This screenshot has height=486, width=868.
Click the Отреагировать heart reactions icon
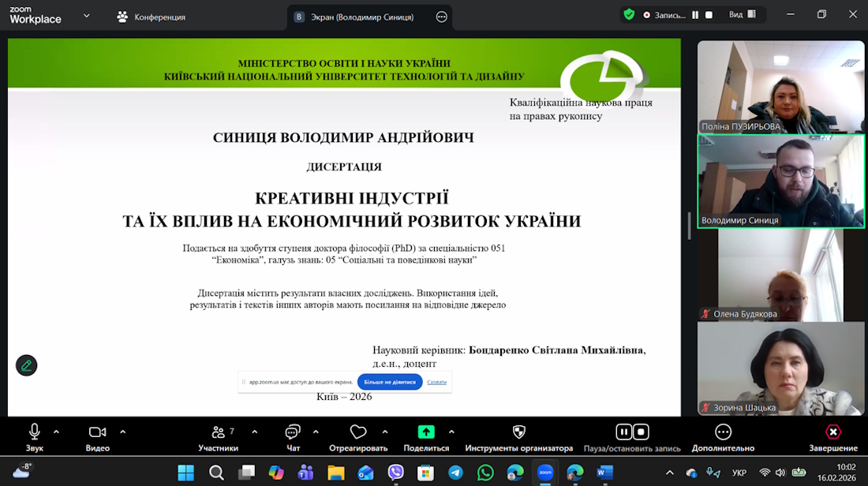point(358,432)
